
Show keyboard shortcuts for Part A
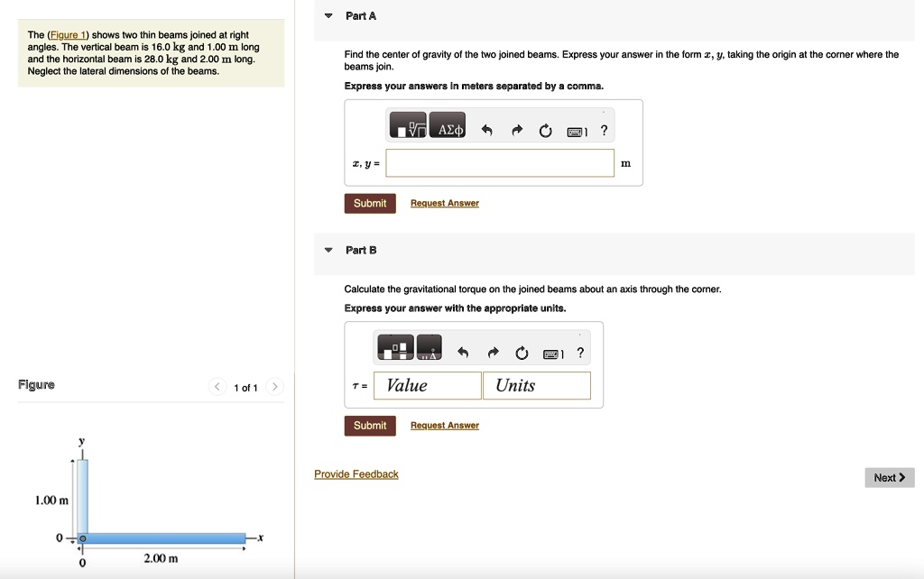click(576, 132)
